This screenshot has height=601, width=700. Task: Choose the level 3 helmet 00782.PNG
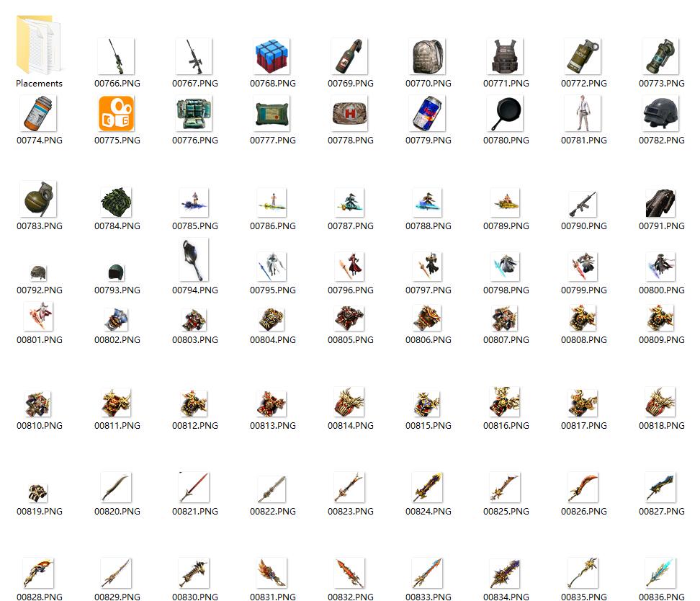click(660, 113)
